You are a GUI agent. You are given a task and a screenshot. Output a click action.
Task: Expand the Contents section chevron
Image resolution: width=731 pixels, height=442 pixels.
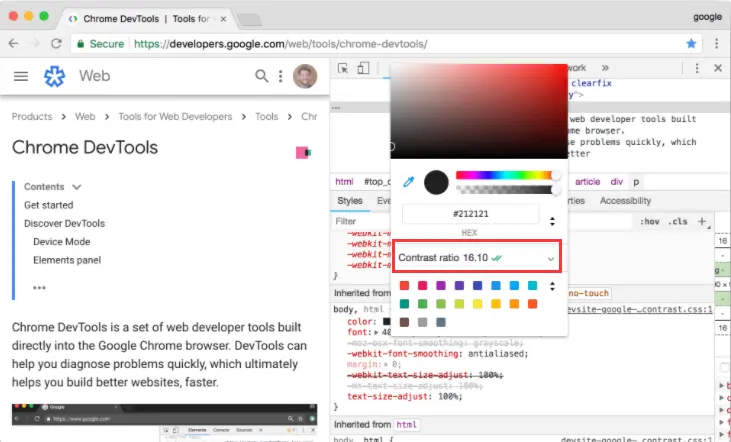(77, 187)
